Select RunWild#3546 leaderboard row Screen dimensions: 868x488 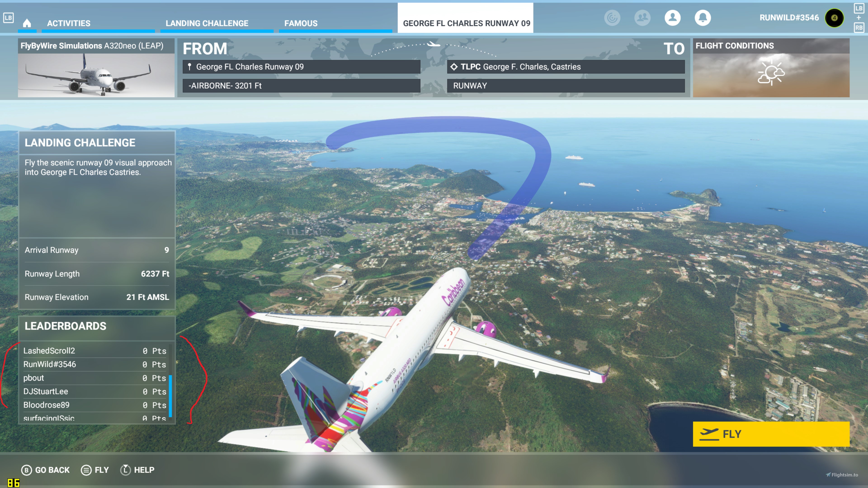(x=95, y=364)
